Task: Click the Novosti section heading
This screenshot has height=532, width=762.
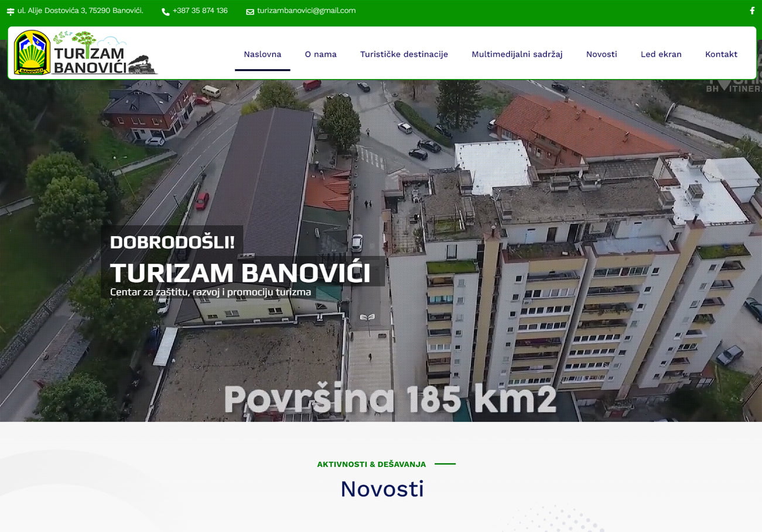Action: (x=382, y=489)
